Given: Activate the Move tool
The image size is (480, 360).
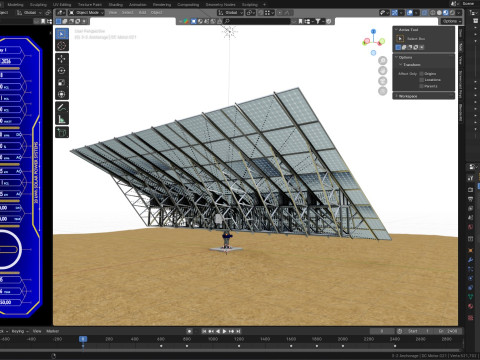Looking at the screenshot, I should [62, 59].
